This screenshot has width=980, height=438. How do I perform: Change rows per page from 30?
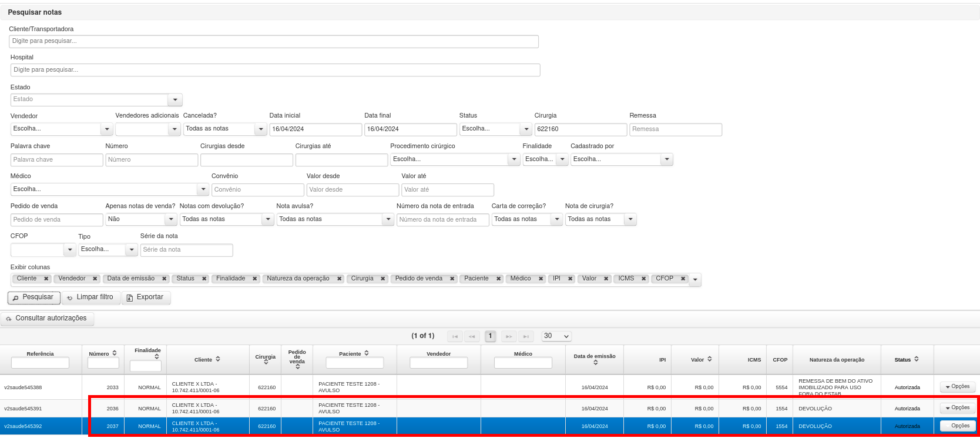556,336
